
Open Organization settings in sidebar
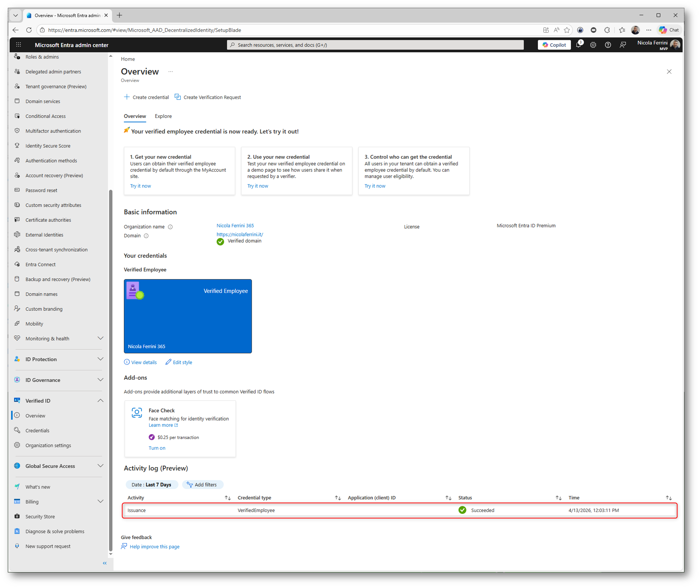48,445
